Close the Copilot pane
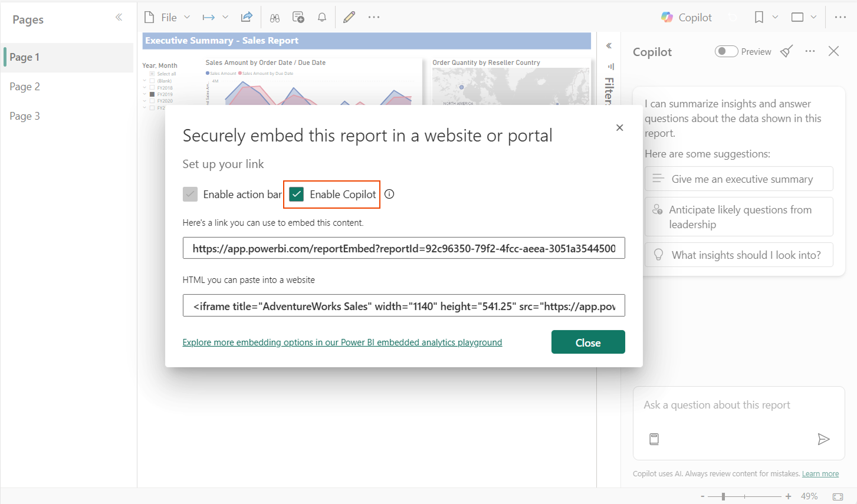This screenshot has height=504, width=857. click(x=833, y=51)
